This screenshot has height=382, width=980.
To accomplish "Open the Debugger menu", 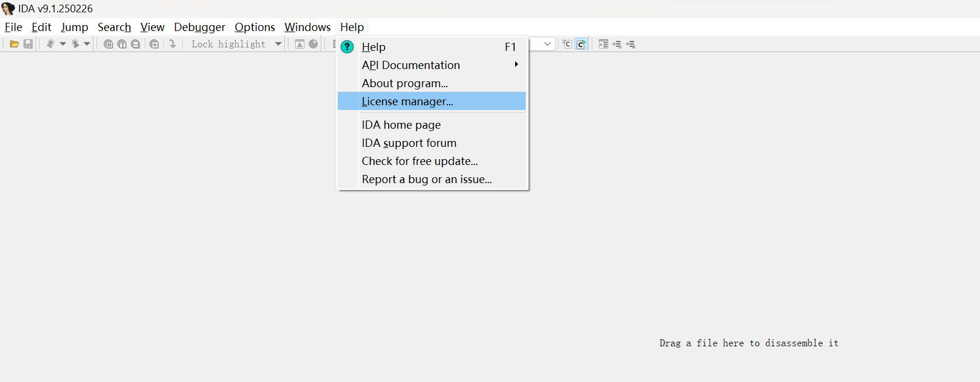I will (x=200, y=27).
